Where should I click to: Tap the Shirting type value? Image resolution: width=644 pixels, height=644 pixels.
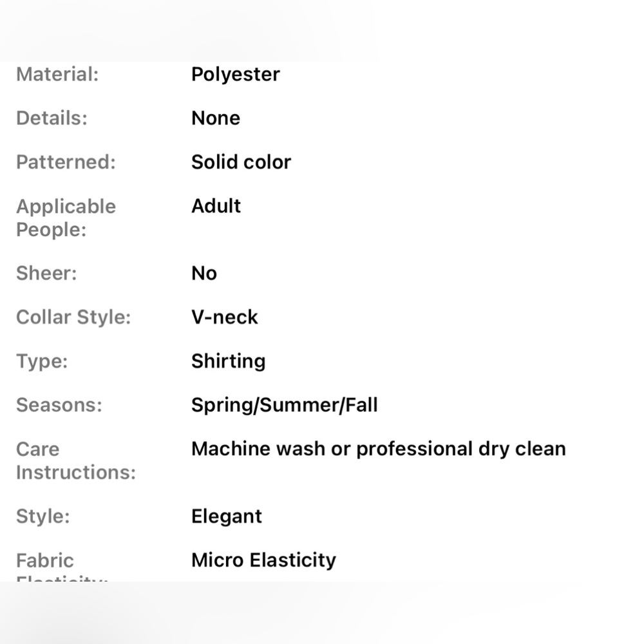[228, 361]
